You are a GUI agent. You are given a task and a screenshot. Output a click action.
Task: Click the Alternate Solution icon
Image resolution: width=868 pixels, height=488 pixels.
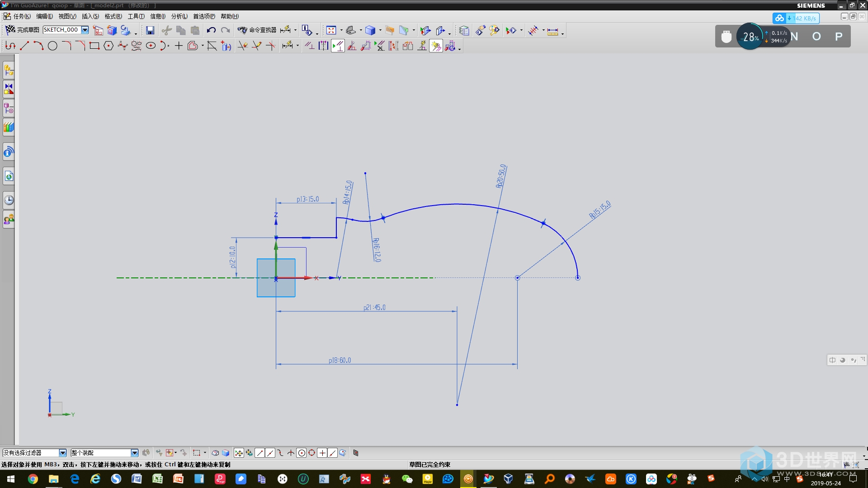408,46
